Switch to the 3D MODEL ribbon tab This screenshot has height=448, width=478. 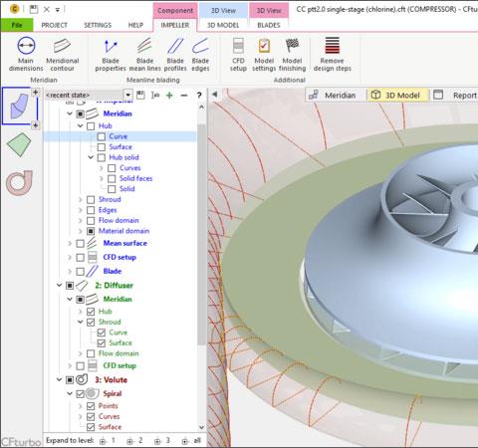coord(223,25)
